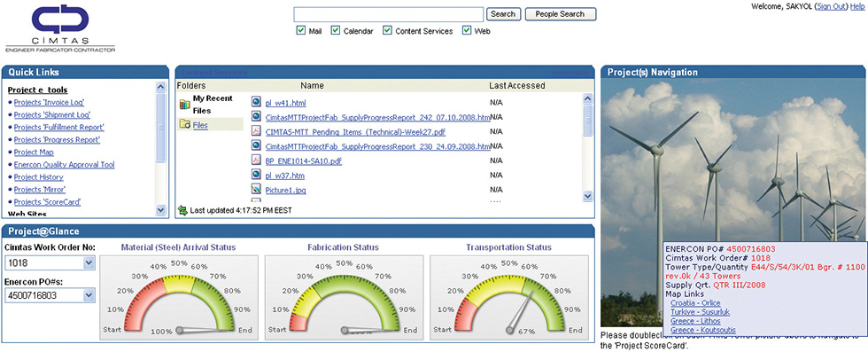Click the My Recent Files folder icon

tap(184, 104)
